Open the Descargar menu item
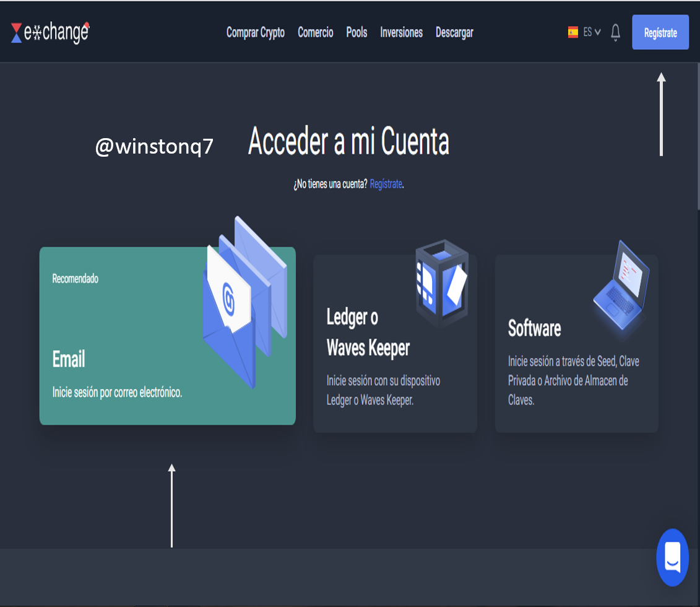 pyautogui.click(x=454, y=33)
